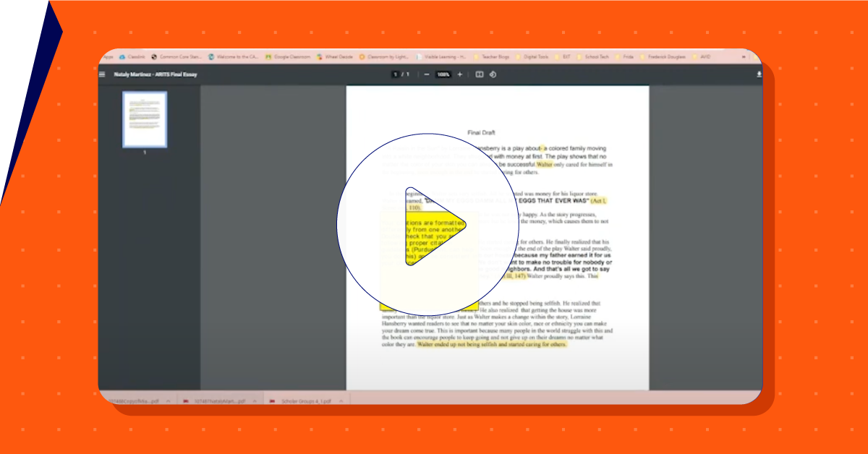Viewport: 868px width, 454px height.
Task: Select the page 1 thumbnail in sidebar
Action: 145,120
